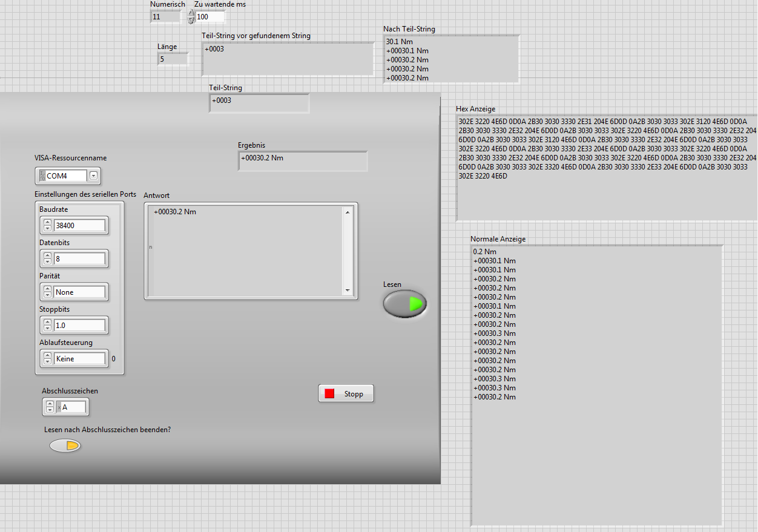Viewport: 758px width, 532px height.
Task: Click the I/O glyph beside COM4
Action: pos(42,176)
